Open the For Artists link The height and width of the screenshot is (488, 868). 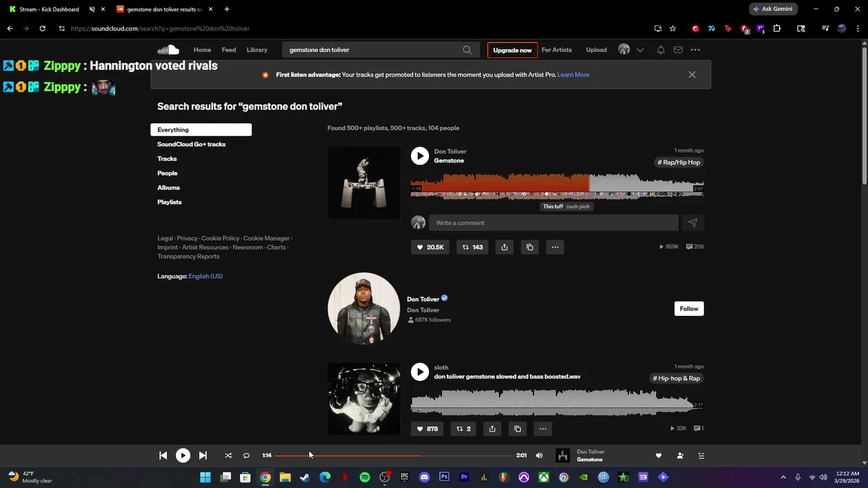[x=557, y=49]
